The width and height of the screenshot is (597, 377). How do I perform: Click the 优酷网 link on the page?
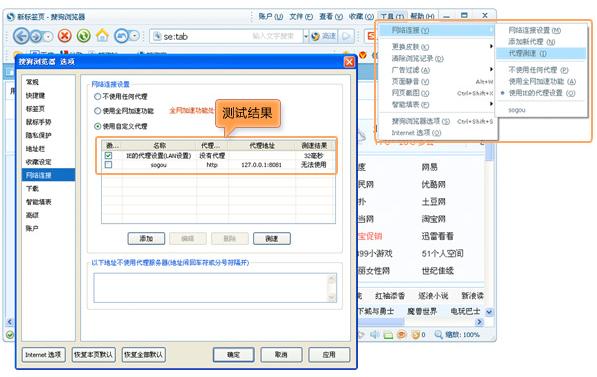(x=433, y=184)
